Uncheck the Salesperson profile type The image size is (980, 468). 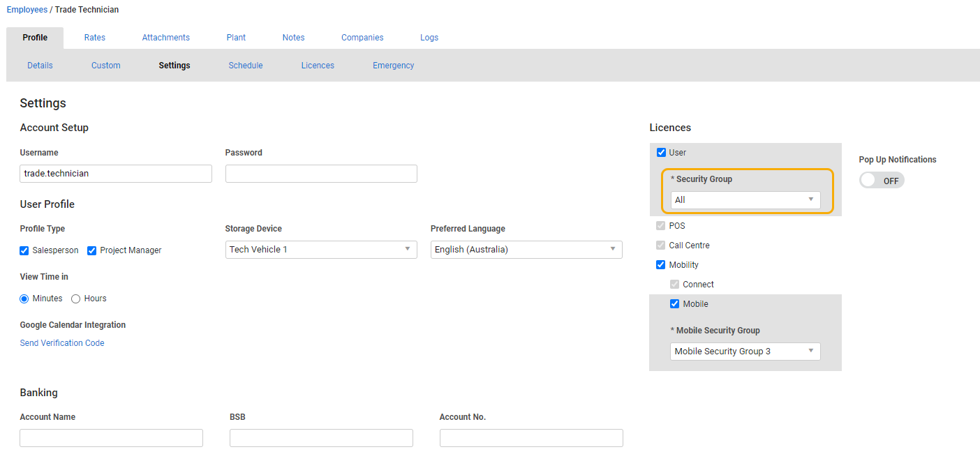(24, 250)
